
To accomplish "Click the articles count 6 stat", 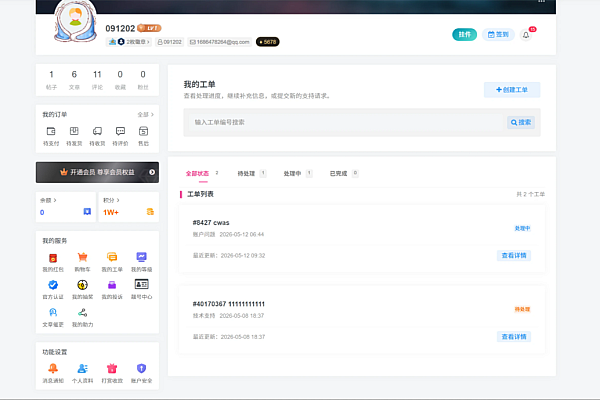I will [x=74, y=80].
